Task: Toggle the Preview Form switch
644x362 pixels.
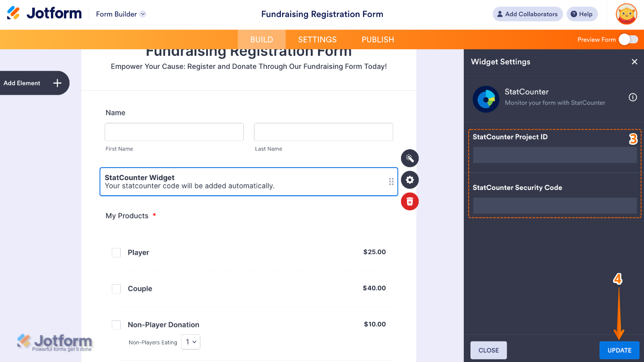Action: point(628,39)
